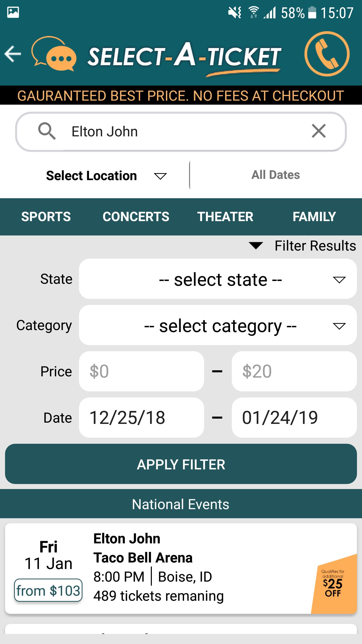
Task: Tap the All Dates selector
Action: [x=276, y=175]
